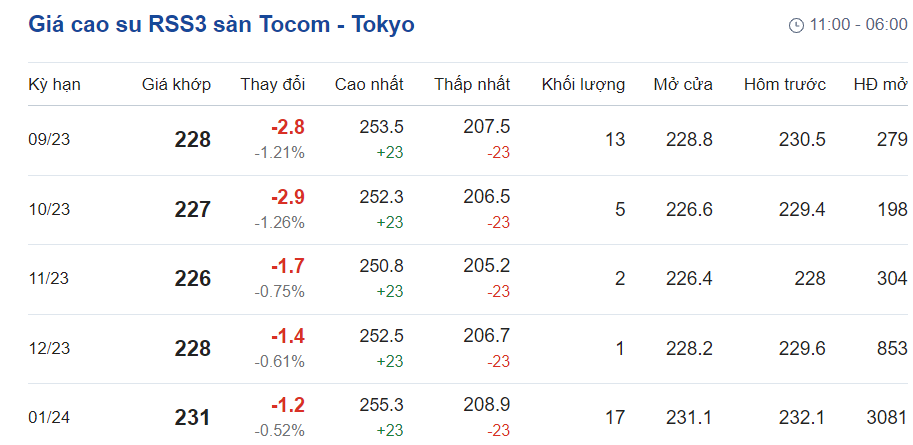Click the "Thay đổi" column header

point(272,85)
